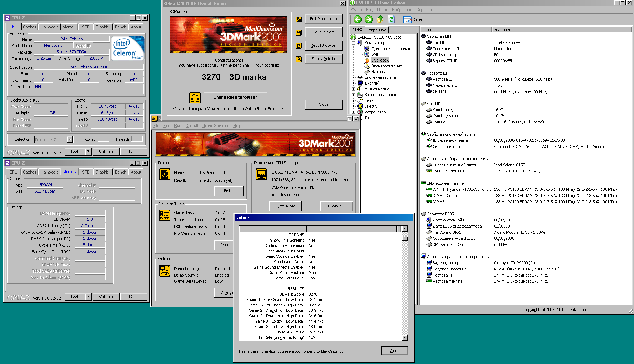Expand the Хранение данных tree node

354,95
